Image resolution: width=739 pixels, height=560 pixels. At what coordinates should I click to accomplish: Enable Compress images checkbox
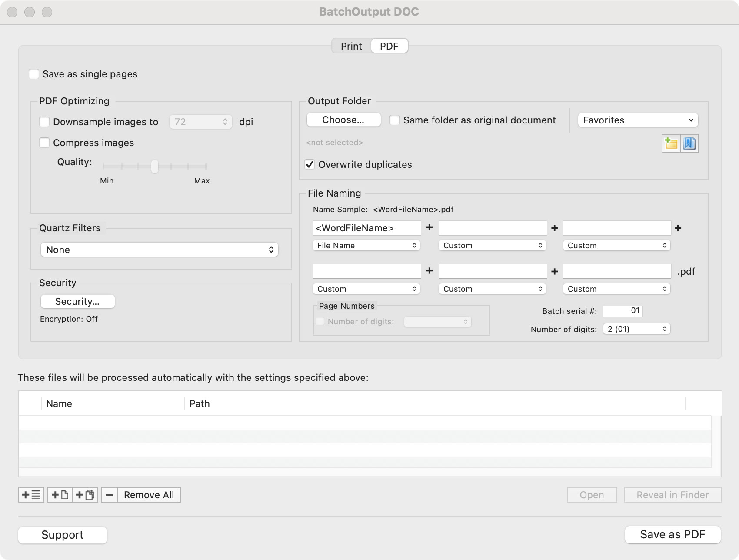(x=44, y=143)
